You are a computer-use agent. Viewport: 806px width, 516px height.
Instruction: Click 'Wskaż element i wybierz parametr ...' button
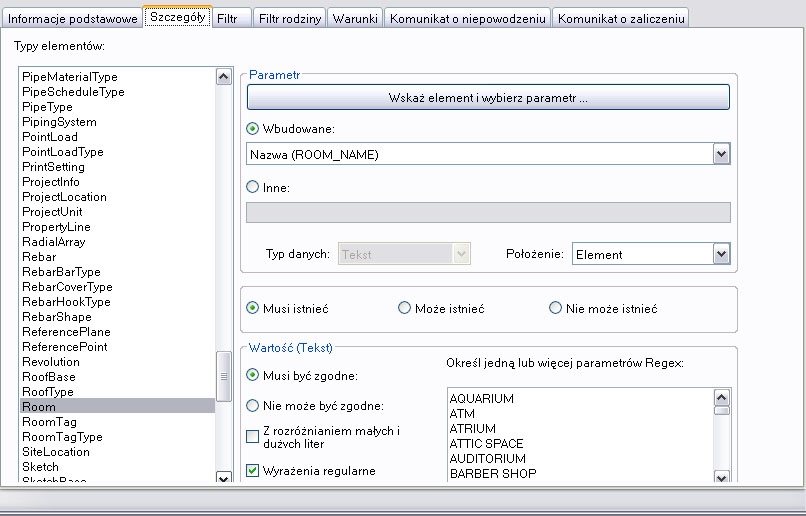pyautogui.click(x=488, y=98)
